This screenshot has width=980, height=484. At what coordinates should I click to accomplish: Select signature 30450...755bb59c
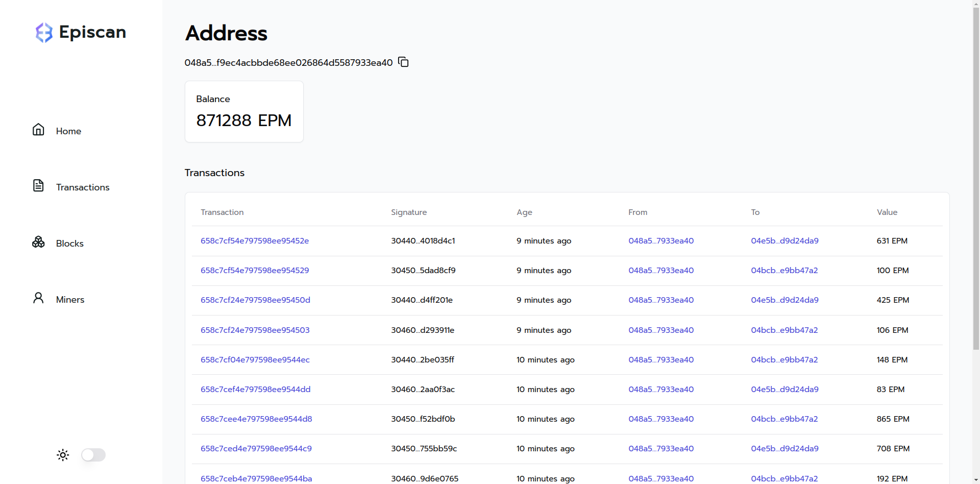[424, 449]
